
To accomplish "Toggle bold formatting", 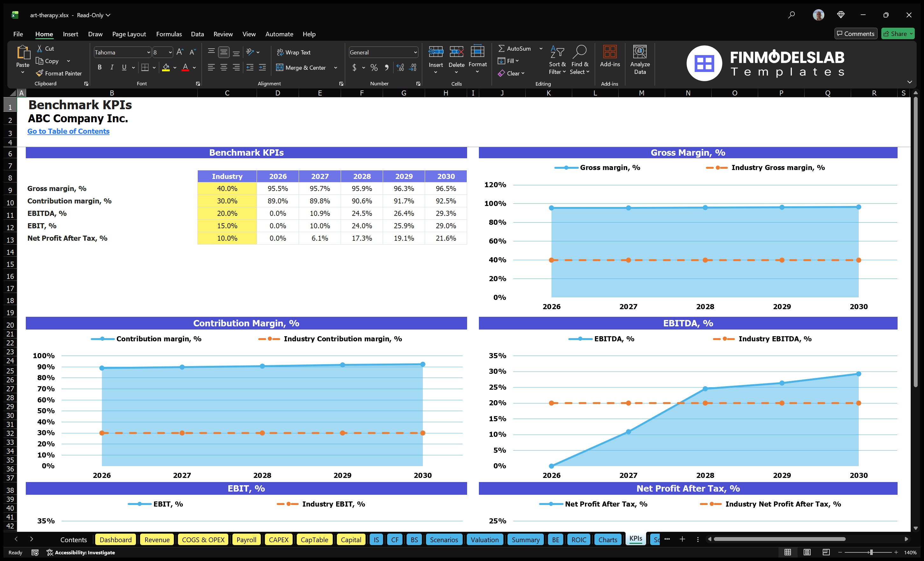I will (99, 67).
